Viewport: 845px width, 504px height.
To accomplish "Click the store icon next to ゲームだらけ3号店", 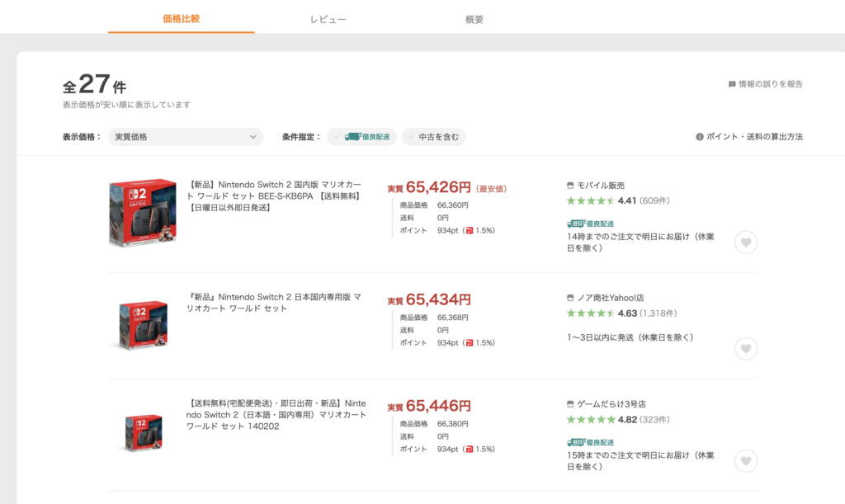I will click(x=570, y=404).
